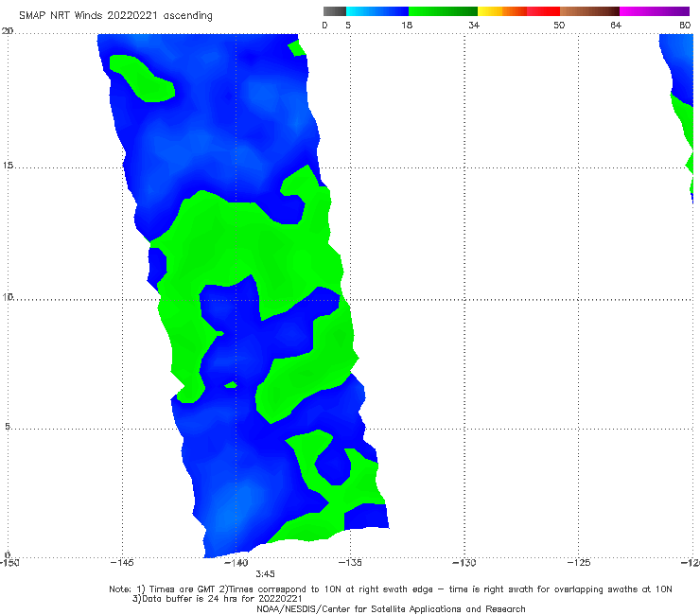Click the latitude axis label '20'
This screenshot has height=615, width=700.
8,31
